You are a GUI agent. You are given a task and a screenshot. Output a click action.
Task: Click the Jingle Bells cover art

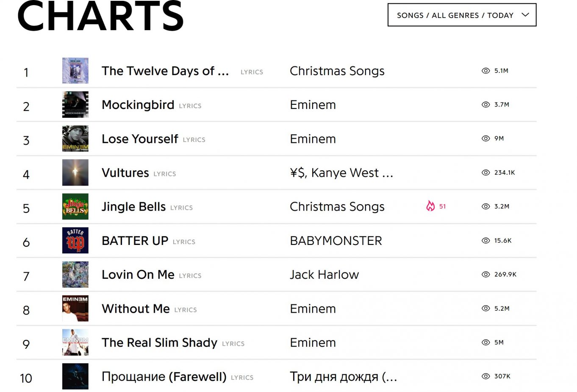[75, 206]
